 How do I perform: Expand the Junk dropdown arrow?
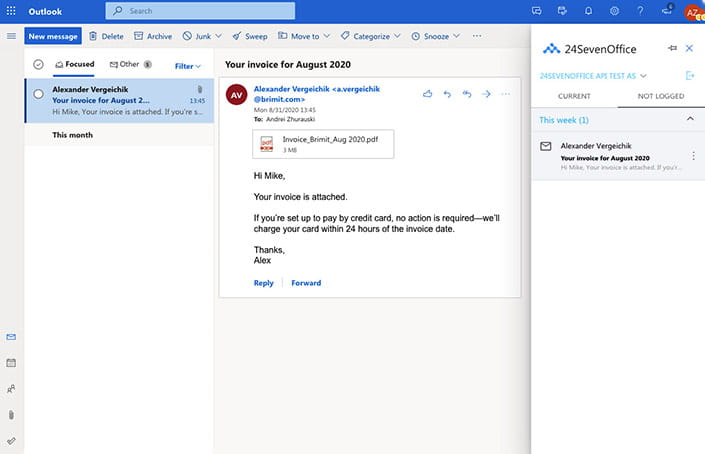pyautogui.click(x=219, y=36)
